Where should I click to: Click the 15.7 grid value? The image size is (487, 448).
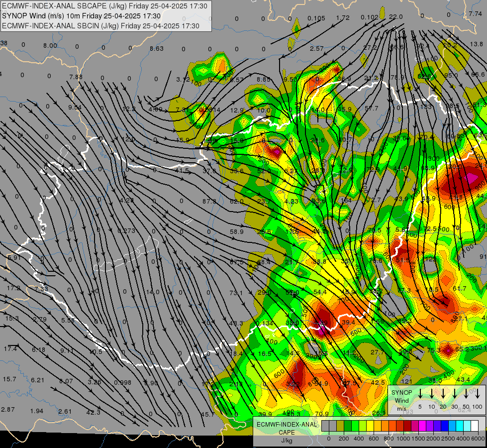pos(9,379)
